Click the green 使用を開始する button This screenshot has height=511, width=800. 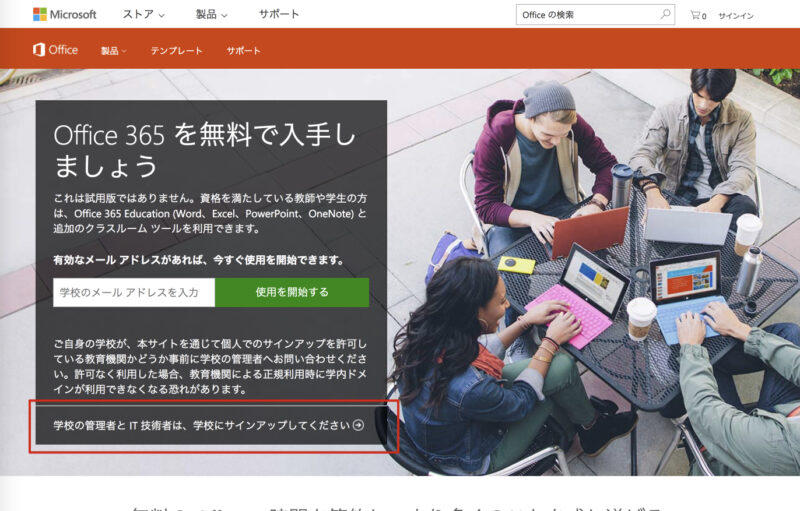(x=292, y=292)
